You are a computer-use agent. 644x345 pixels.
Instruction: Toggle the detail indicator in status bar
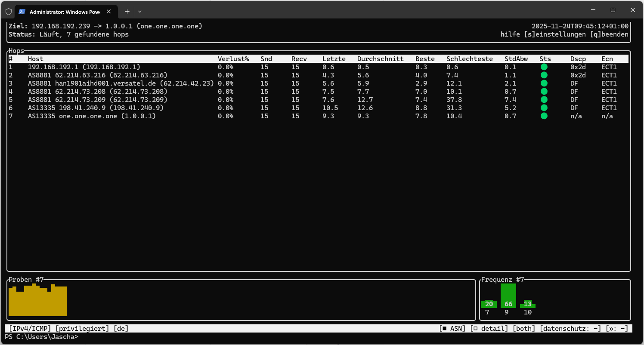click(489, 329)
